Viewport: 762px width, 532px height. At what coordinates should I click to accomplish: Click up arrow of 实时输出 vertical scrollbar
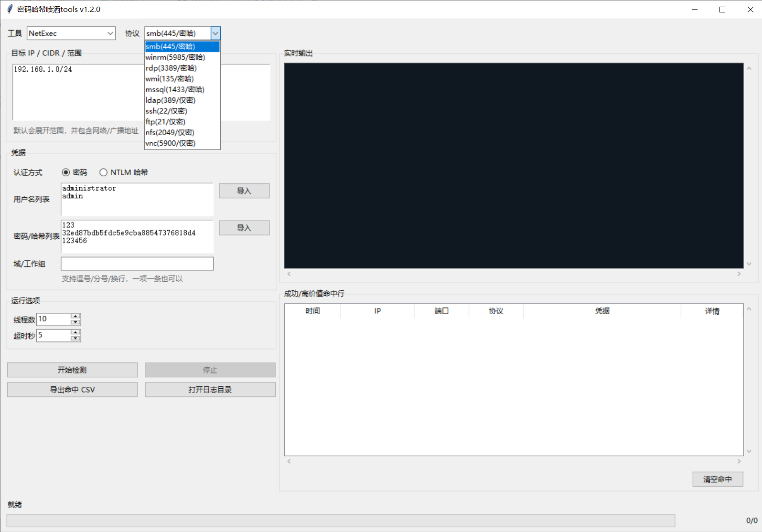pyautogui.click(x=749, y=68)
